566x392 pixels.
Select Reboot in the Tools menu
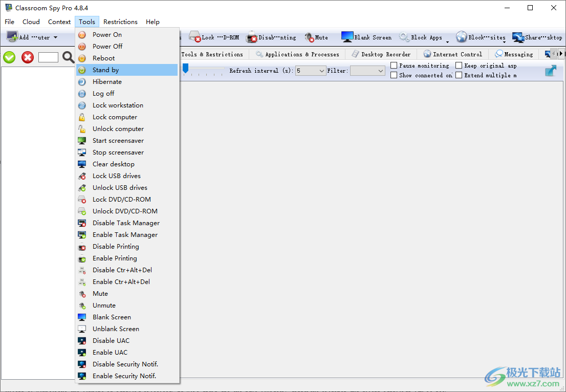tap(127, 58)
